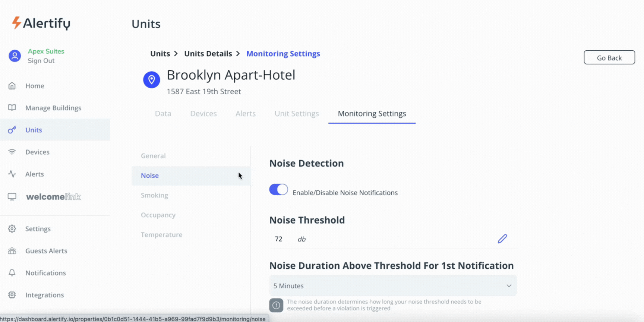Click the chevron arrow on duration dropdown
The image size is (644, 322).
[509, 286]
